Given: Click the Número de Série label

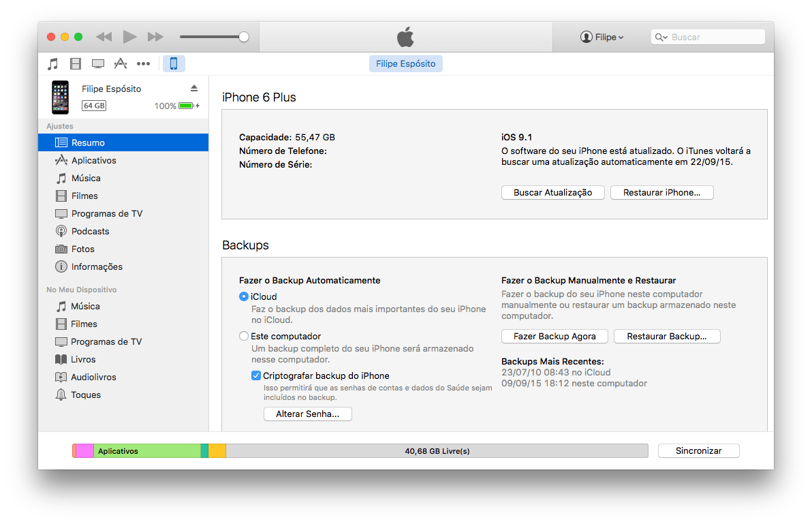Looking at the screenshot, I should pos(275,165).
